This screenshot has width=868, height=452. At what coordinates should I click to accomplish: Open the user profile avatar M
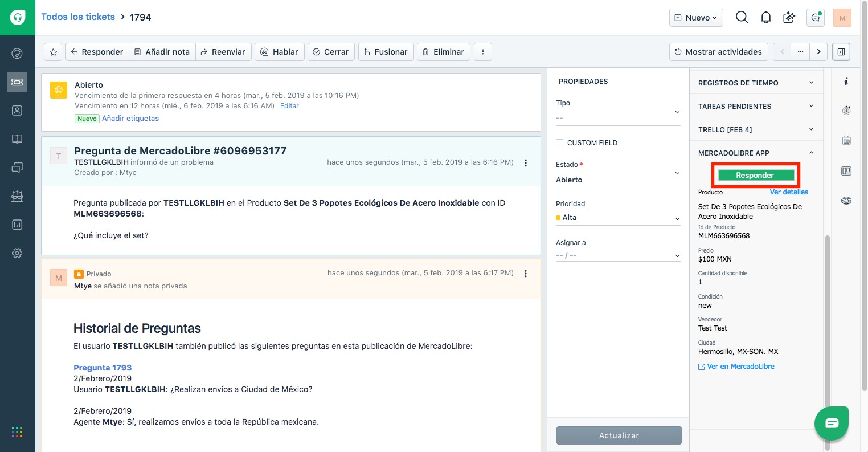coord(842,18)
